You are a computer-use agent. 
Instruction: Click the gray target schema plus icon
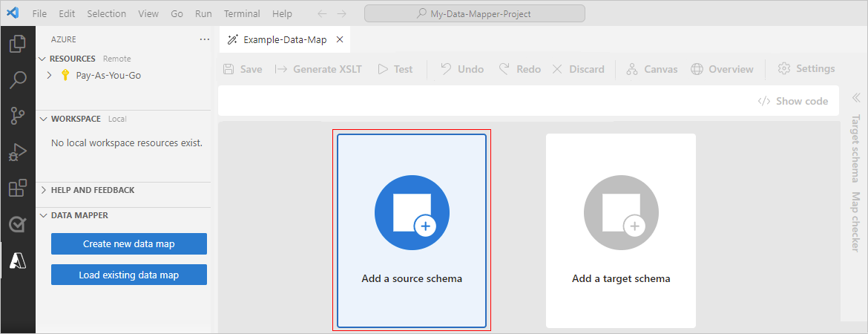click(621, 212)
